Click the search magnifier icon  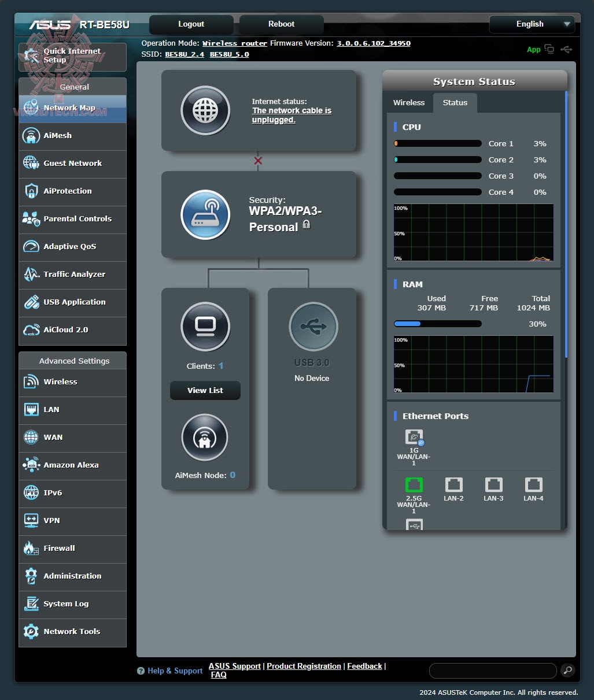567,671
